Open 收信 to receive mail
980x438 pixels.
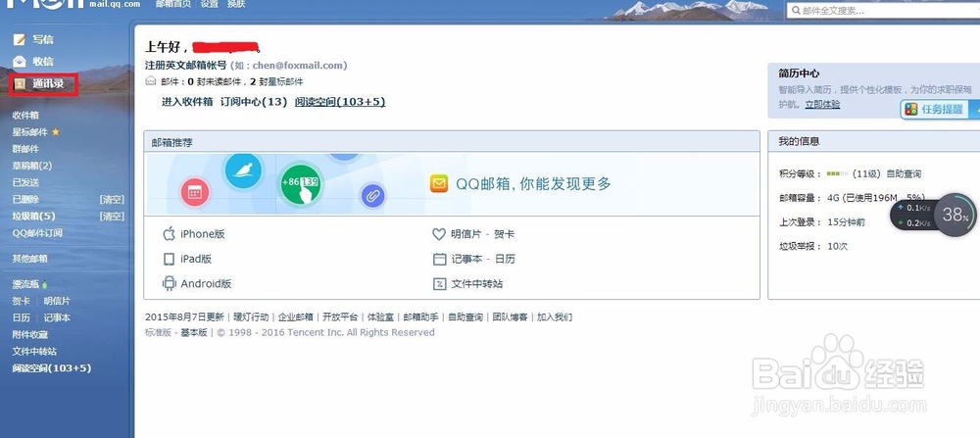point(43,61)
